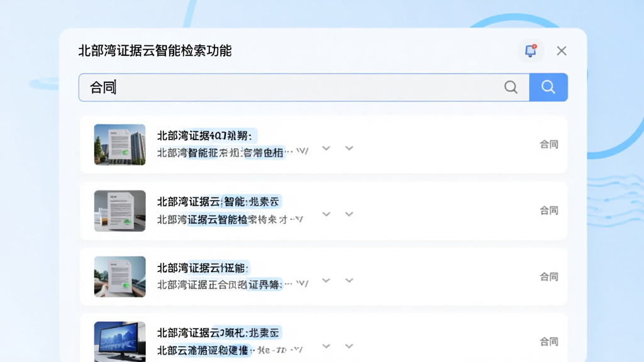The width and height of the screenshot is (644, 362).
Task: Open second result title 北部湾证据云 智能
Action: click(218, 202)
